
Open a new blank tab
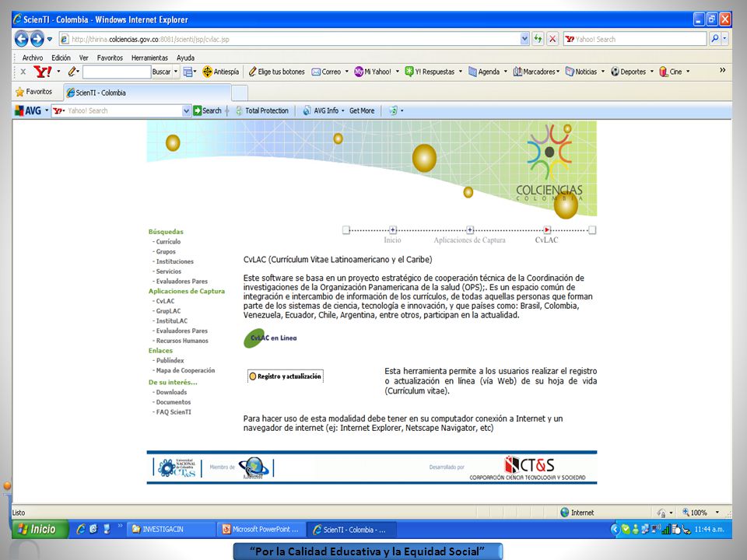(240, 93)
